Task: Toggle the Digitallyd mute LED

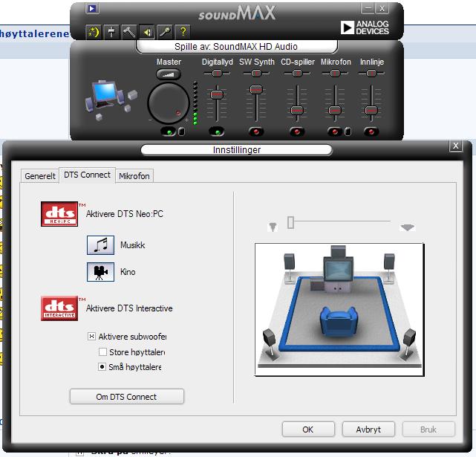Action: (x=217, y=132)
